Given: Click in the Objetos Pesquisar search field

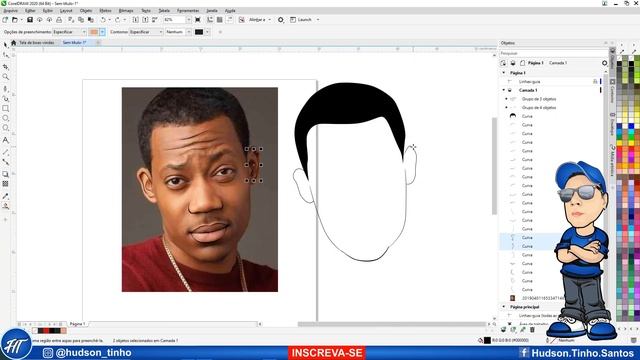Looking at the screenshot, I should (x=553, y=53).
